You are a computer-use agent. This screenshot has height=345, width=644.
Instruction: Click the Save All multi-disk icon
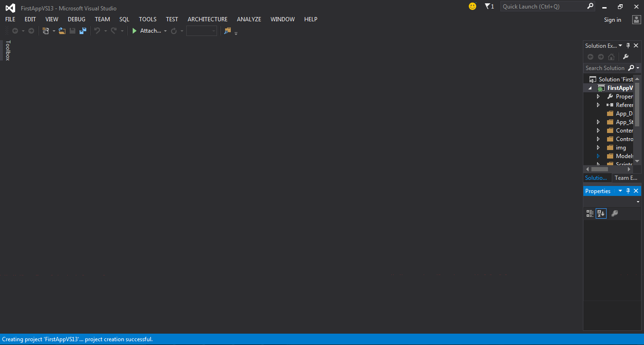click(83, 31)
